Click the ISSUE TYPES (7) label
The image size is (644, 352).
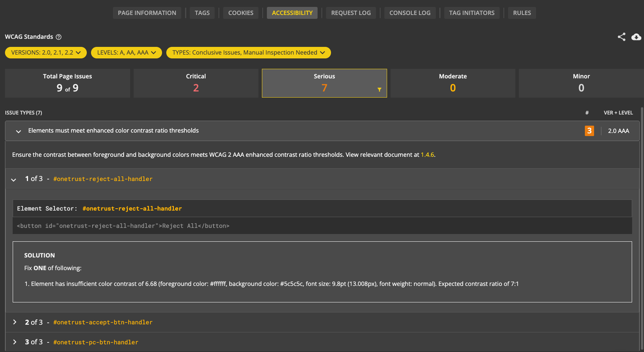[x=23, y=113]
